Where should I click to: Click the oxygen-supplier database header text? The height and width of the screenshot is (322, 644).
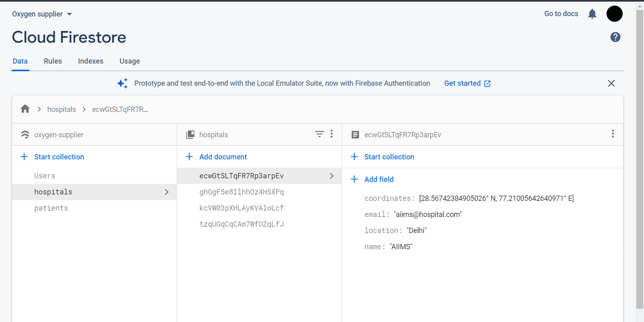coord(59,135)
